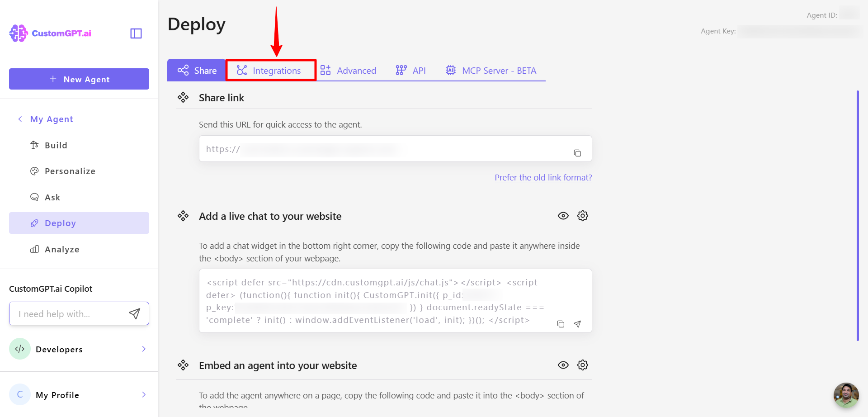The height and width of the screenshot is (417, 868).
Task: Click the New Agent button
Action: (79, 79)
